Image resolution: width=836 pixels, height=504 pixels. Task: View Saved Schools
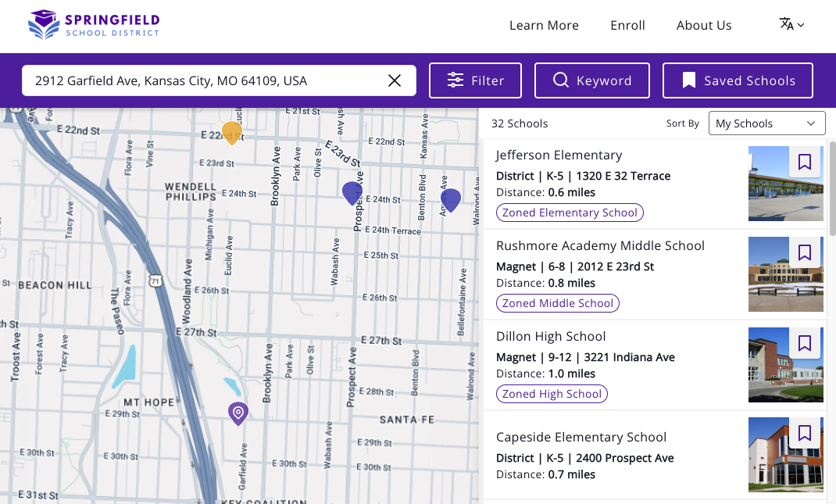738,80
